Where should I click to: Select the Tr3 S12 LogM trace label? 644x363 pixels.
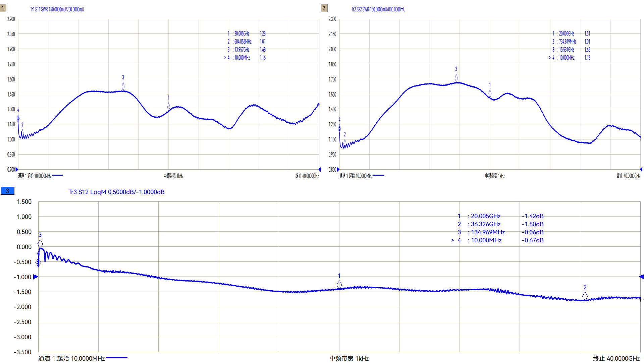[116, 192]
